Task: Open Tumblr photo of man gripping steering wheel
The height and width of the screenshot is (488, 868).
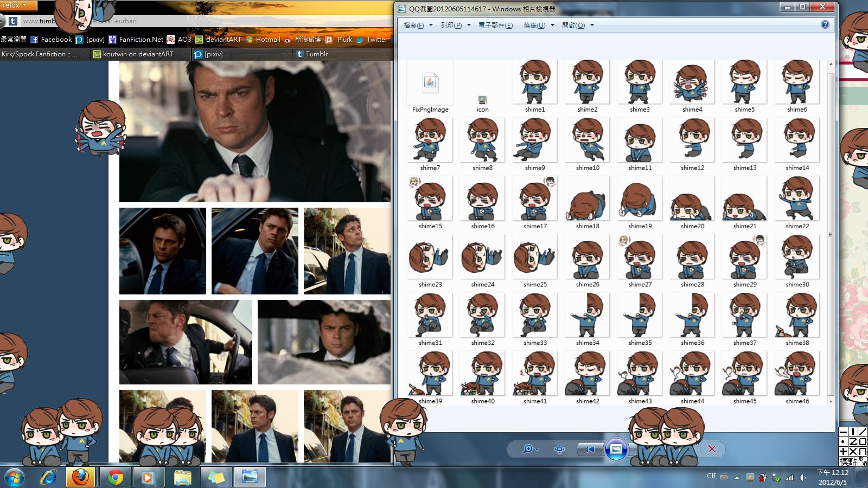Action: [186, 342]
